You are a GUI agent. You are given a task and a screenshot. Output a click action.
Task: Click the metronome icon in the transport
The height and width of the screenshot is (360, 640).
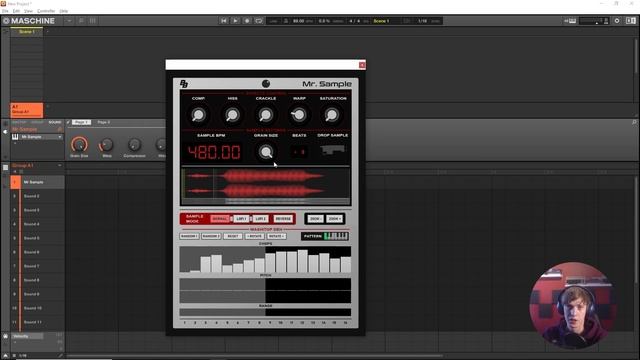click(x=286, y=21)
